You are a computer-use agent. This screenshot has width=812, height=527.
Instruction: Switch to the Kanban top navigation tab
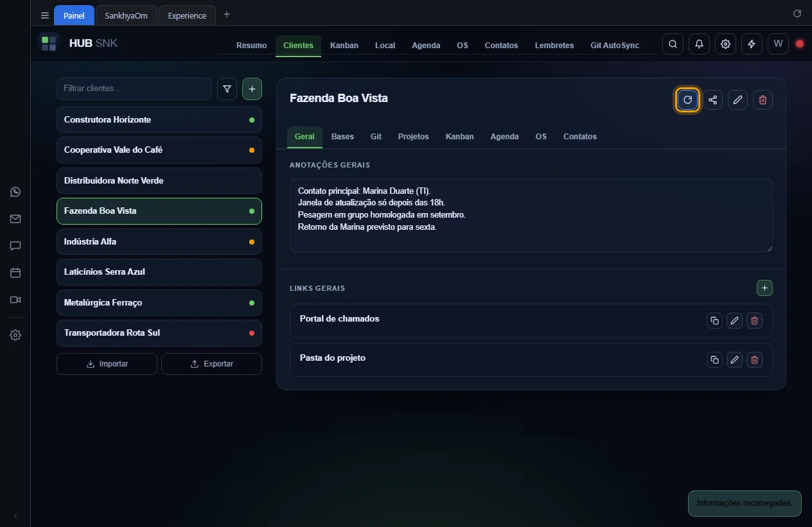tap(344, 46)
